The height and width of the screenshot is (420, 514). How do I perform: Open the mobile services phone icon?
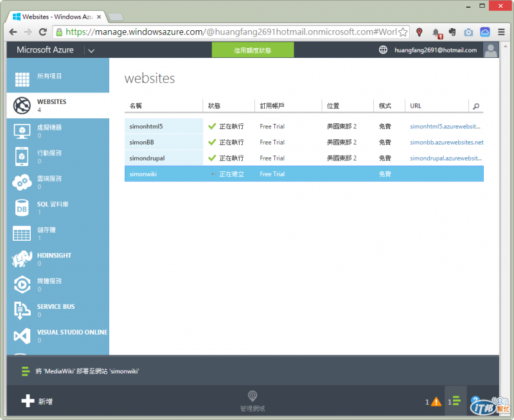pyautogui.click(x=22, y=157)
